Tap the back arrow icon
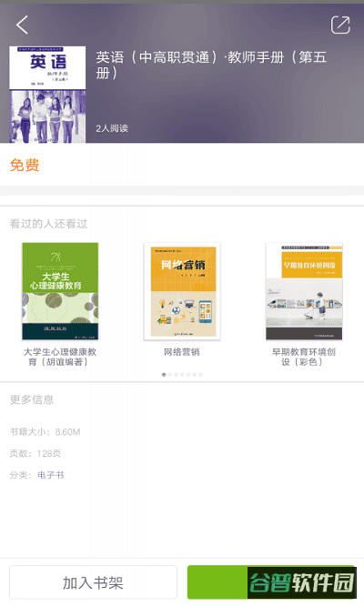The height and width of the screenshot is (606, 364). pos(22,25)
